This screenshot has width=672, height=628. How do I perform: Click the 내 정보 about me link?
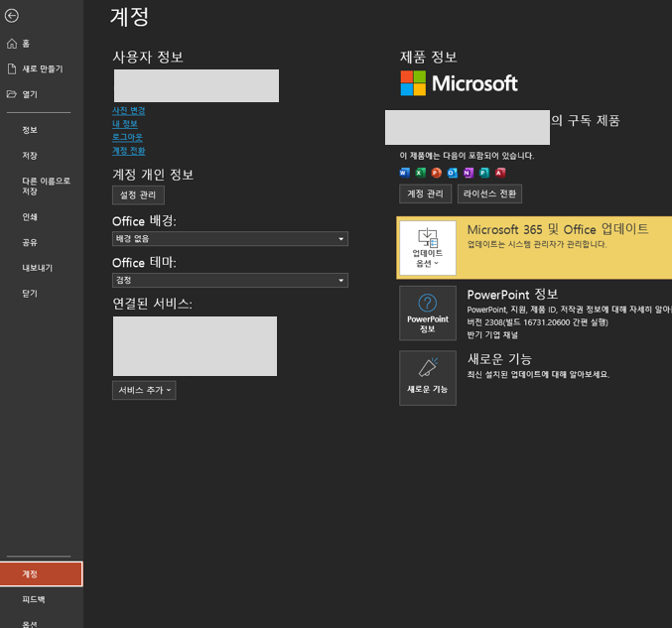125,124
